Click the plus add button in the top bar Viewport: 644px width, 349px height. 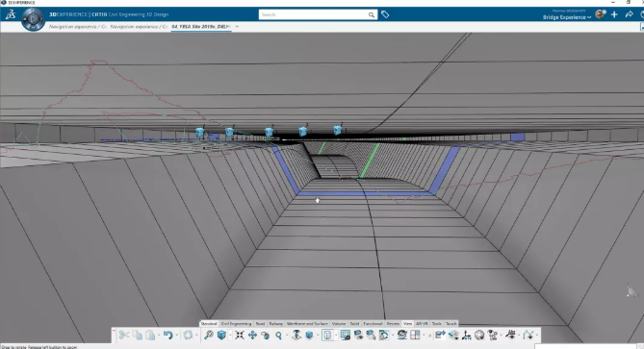[614, 14]
